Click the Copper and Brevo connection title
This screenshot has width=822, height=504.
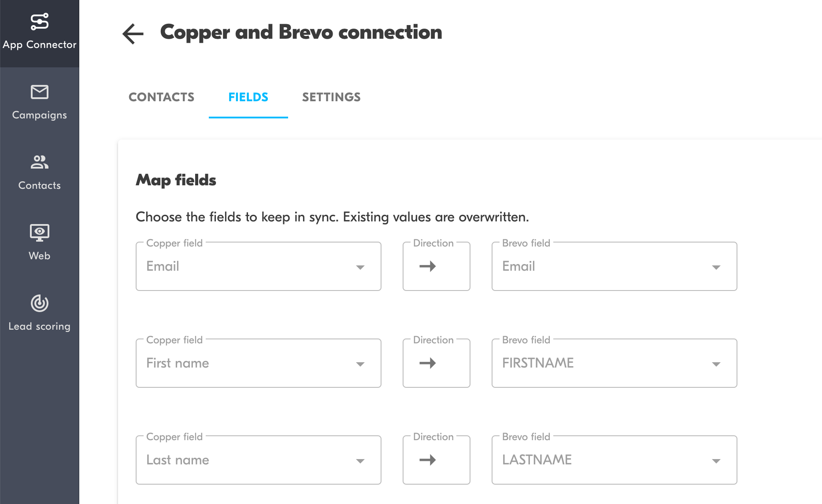(301, 32)
